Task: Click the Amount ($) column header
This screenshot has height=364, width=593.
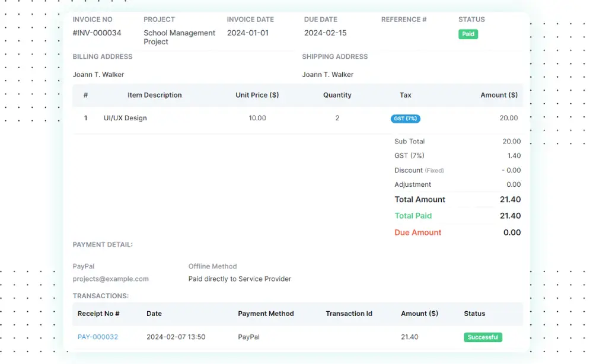Action: point(498,95)
